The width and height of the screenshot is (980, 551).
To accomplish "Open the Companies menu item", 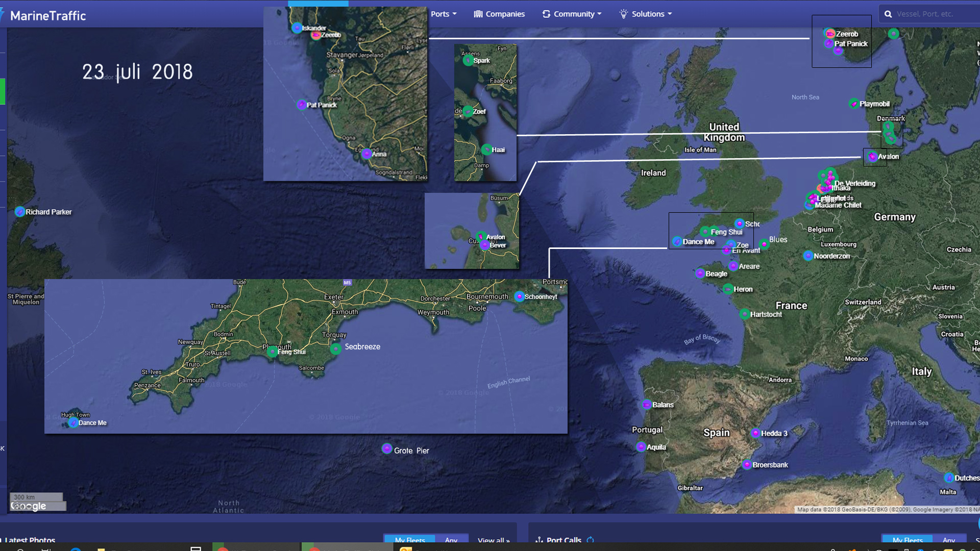I will (x=499, y=14).
